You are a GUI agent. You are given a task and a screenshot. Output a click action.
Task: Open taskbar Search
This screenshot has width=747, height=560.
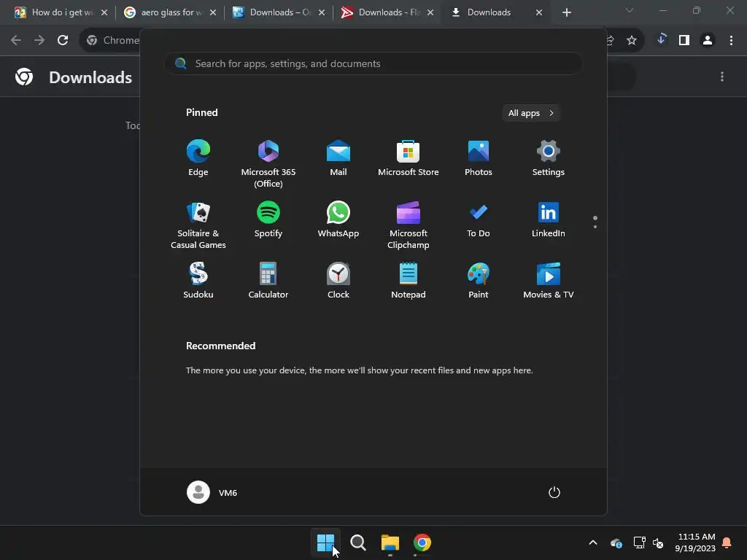358,542
